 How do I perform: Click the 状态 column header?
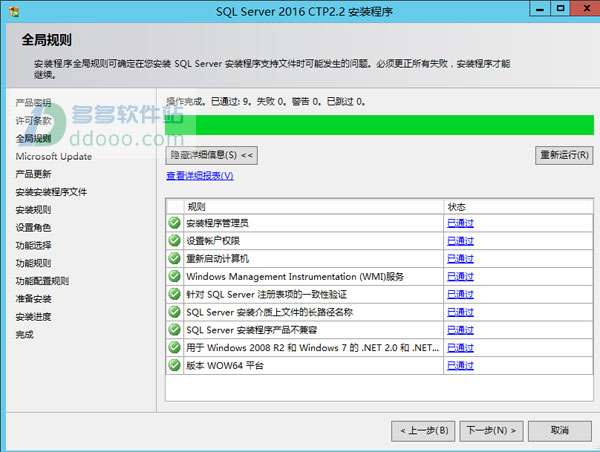tap(518, 207)
